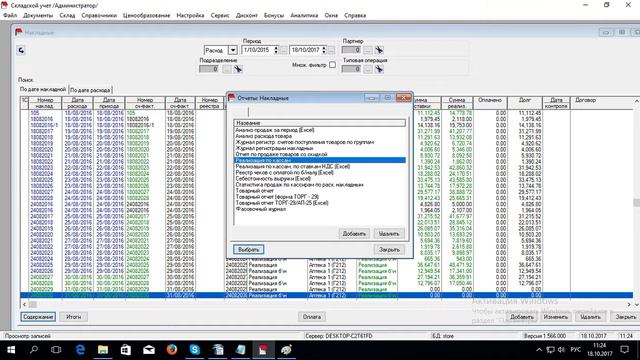The width and height of the screenshot is (640, 360).
Task: Click the refresh icon in Накладные window
Action: (x=21, y=50)
